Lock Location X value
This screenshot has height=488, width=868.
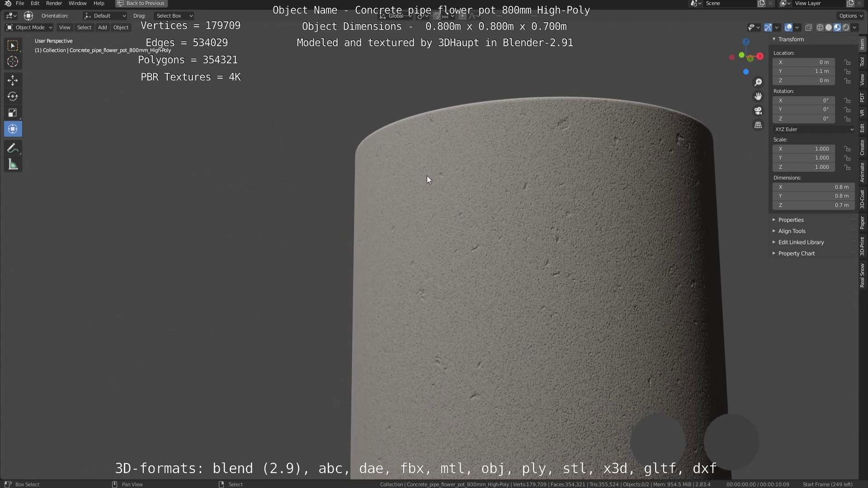pos(848,62)
